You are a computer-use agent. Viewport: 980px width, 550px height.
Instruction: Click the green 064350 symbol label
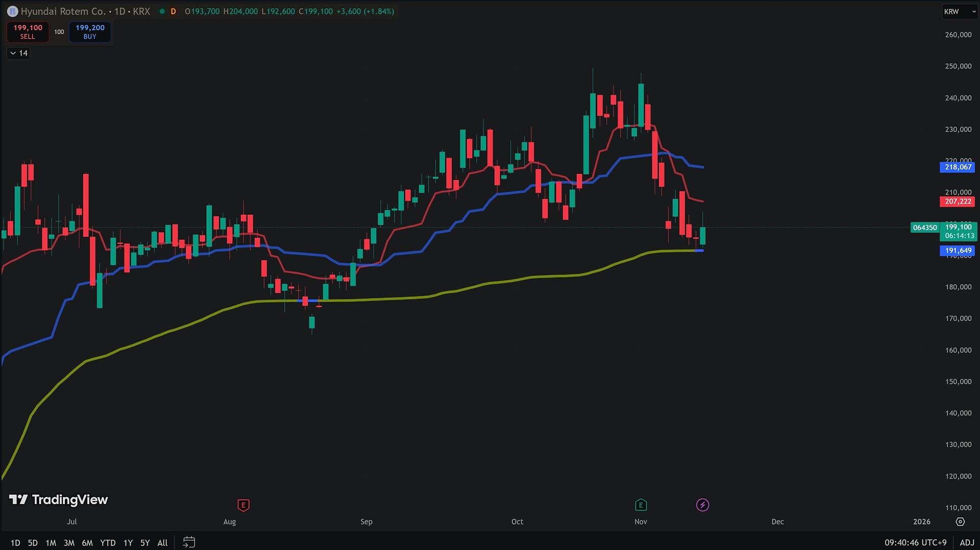point(925,228)
